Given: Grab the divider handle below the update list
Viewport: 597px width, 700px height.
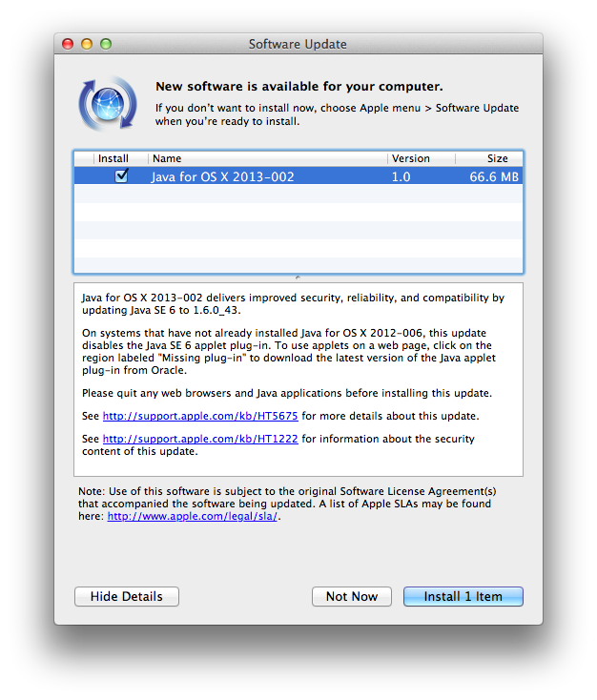Looking at the screenshot, I should coord(298,278).
